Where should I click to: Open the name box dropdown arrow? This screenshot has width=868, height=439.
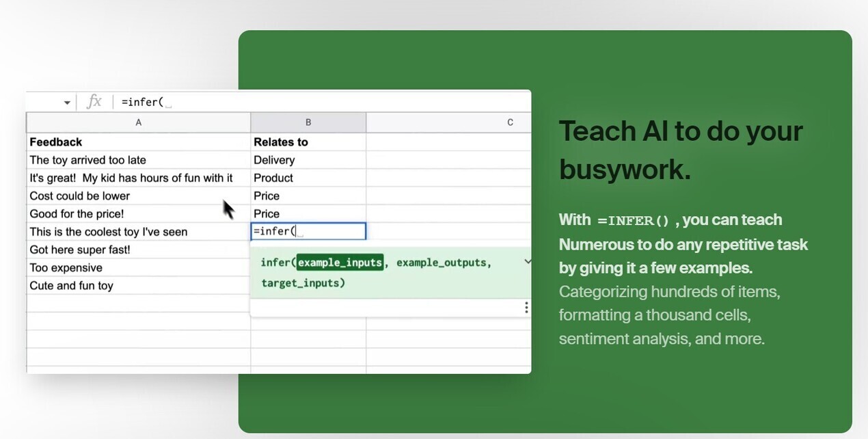(67, 103)
